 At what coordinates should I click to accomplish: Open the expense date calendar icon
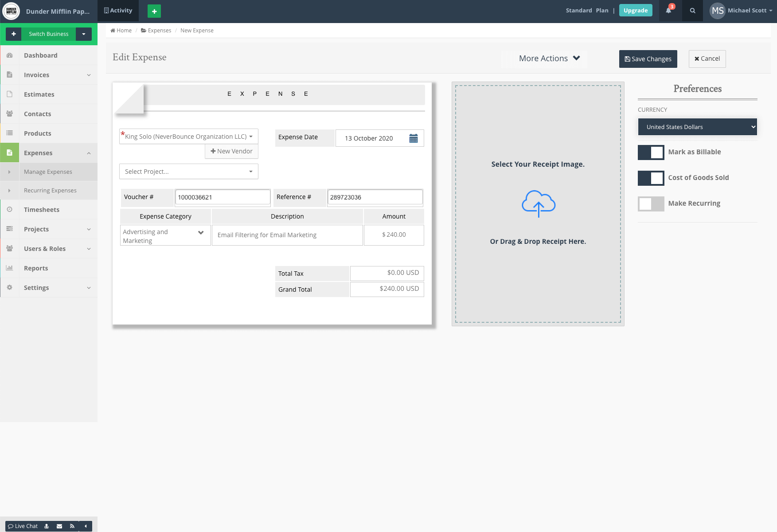pos(414,138)
